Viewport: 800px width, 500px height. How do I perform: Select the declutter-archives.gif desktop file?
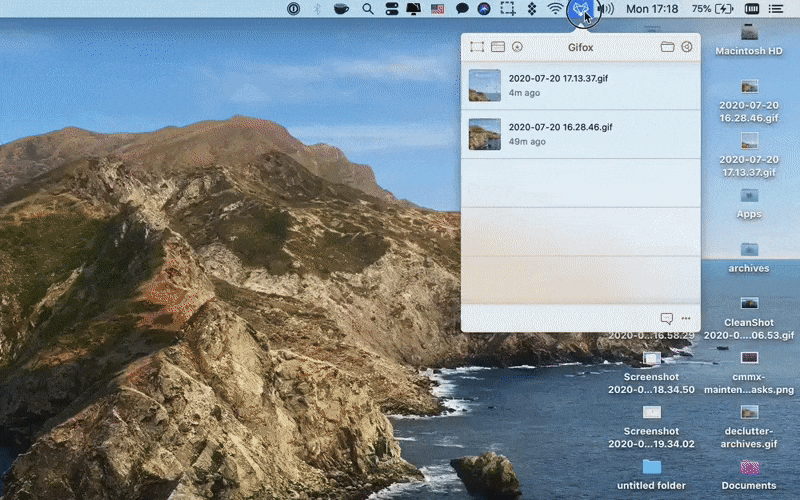coord(749,427)
